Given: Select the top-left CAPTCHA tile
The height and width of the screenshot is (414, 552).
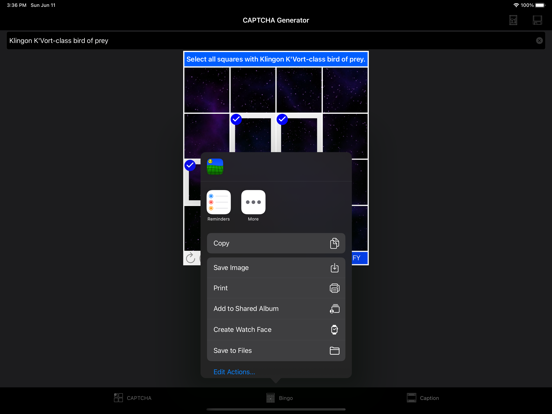Looking at the screenshot, I should coord(207,90).
